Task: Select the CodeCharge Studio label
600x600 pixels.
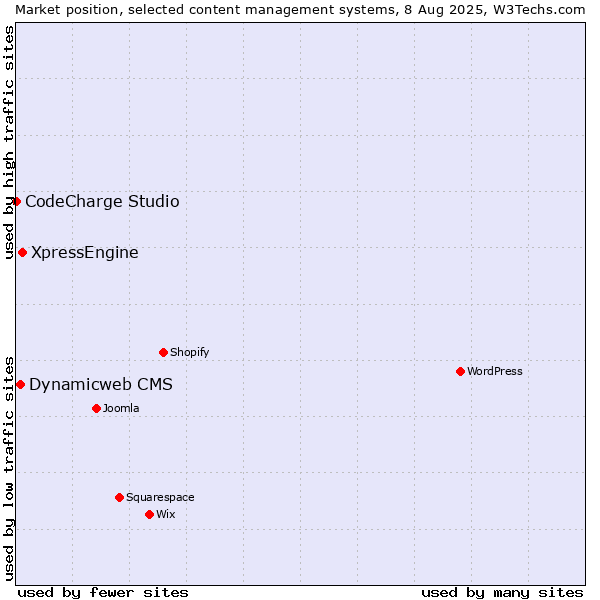Action: [102, 202]
